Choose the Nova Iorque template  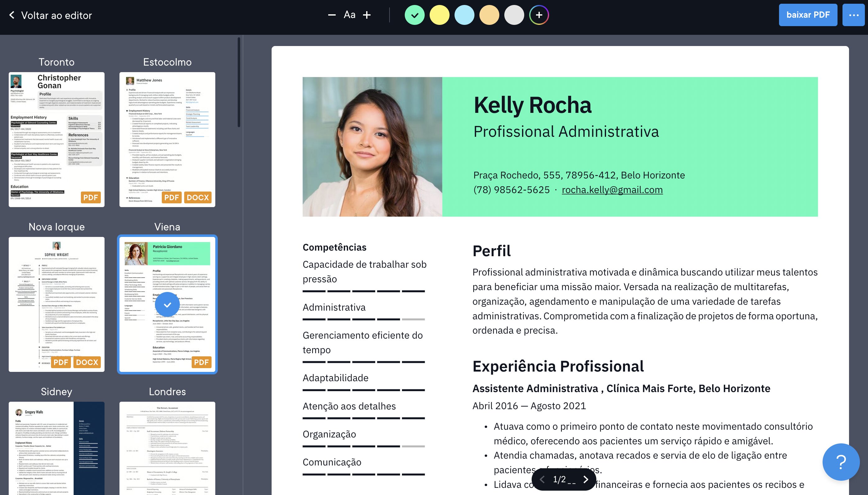pos(56,304)
